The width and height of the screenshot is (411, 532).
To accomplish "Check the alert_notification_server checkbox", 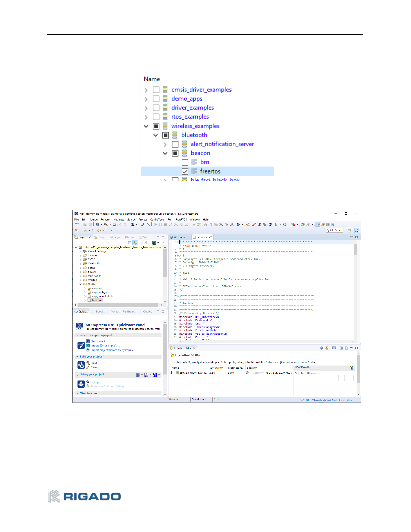I will tap(175, 144).
